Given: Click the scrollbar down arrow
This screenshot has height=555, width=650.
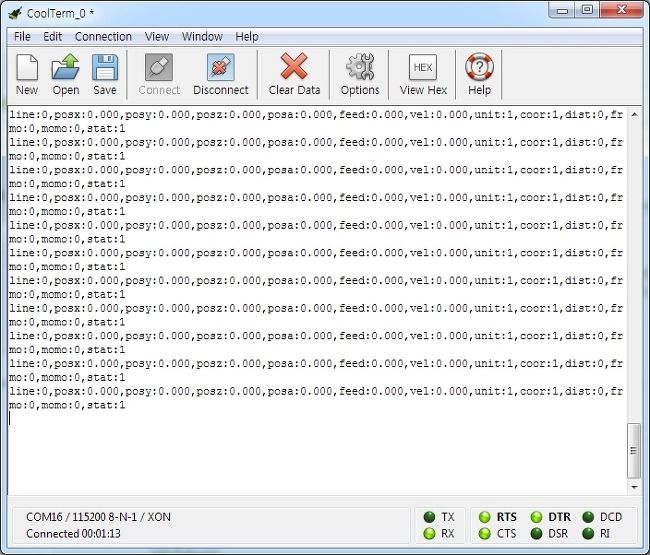Looking at the screenshot, I should coord(634,487).
